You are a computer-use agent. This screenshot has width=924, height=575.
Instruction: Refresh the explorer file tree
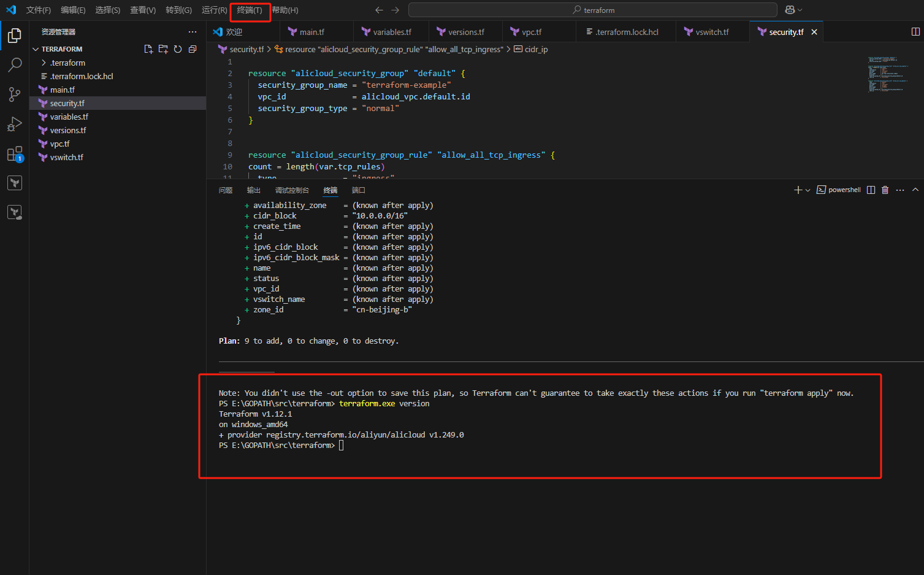click(x=178, y=49)
